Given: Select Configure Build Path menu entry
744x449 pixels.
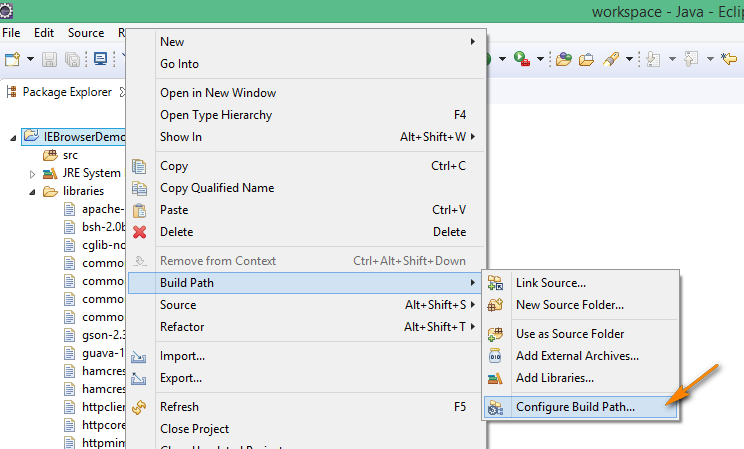Looking at the screenshot, I should click(x=575, y=407).
